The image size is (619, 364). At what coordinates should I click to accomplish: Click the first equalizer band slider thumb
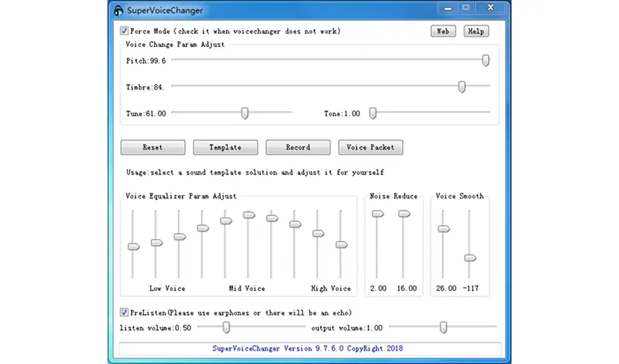pyautogui.click(x=133, y=246)
